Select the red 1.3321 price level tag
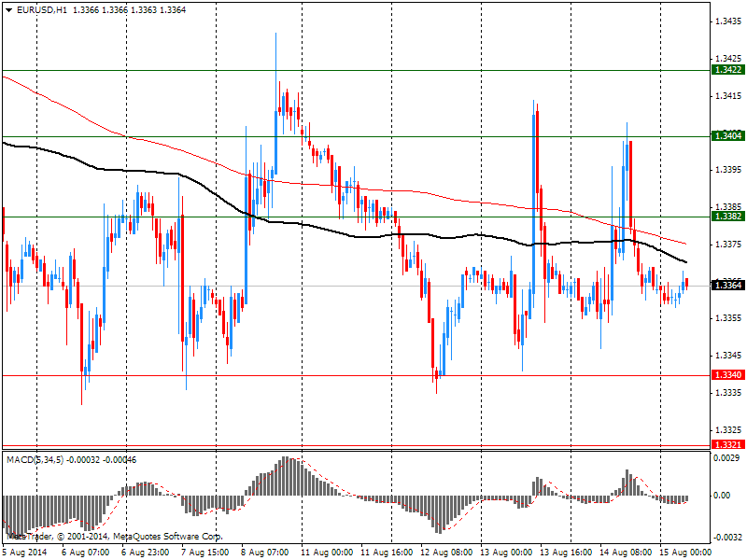Image resolution: width=747 pixels, height=560 pixels. click(x=727, y=445)
